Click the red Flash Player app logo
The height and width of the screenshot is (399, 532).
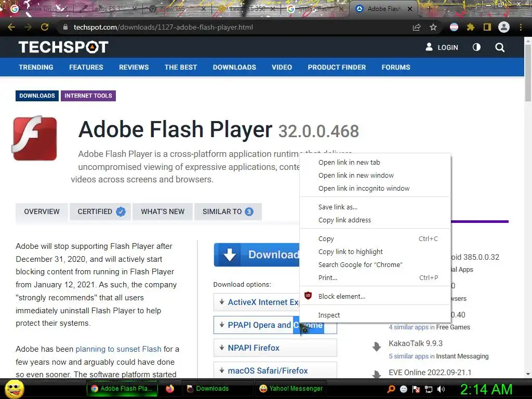[35, 138]
